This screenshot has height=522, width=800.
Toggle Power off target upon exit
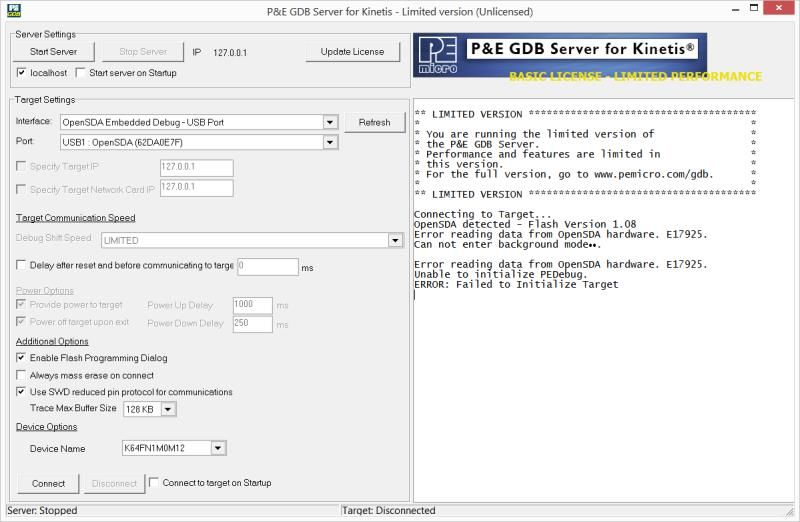point(21,321)
